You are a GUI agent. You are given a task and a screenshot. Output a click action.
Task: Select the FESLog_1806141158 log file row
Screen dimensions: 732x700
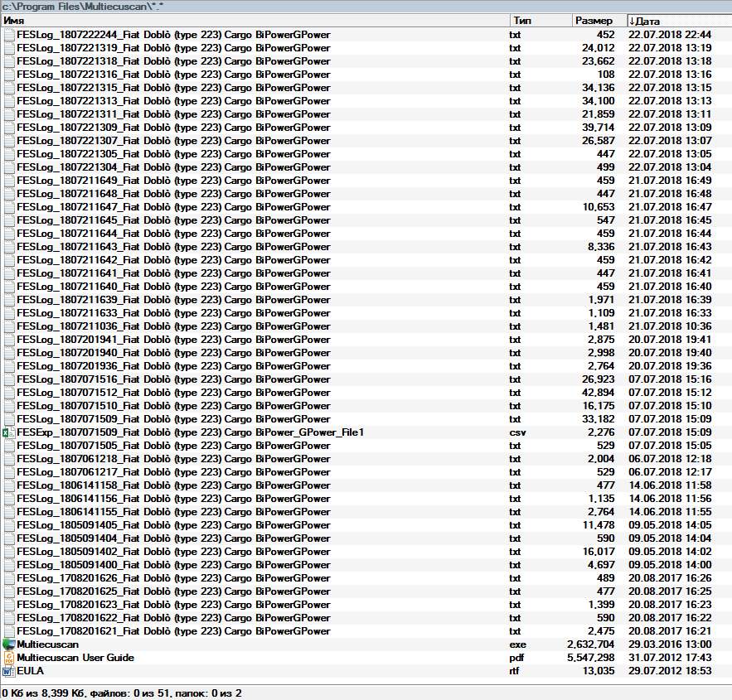tap(173, 485)
